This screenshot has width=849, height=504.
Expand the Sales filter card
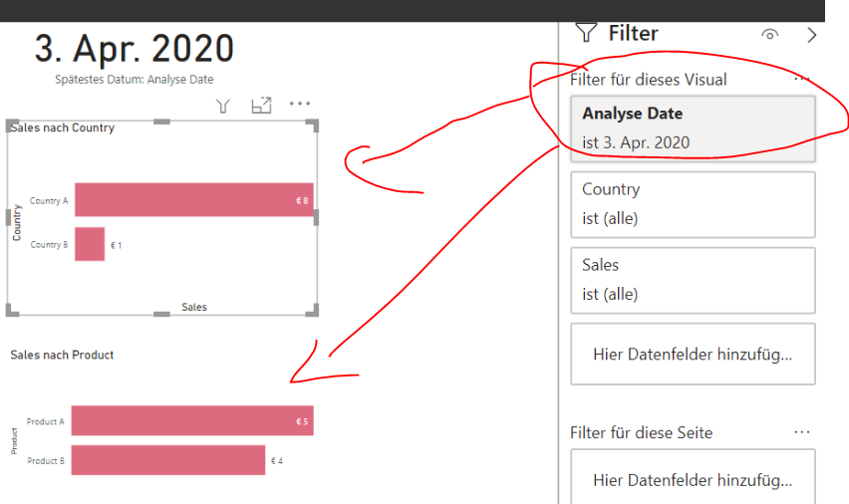click(x=693, y=281)
